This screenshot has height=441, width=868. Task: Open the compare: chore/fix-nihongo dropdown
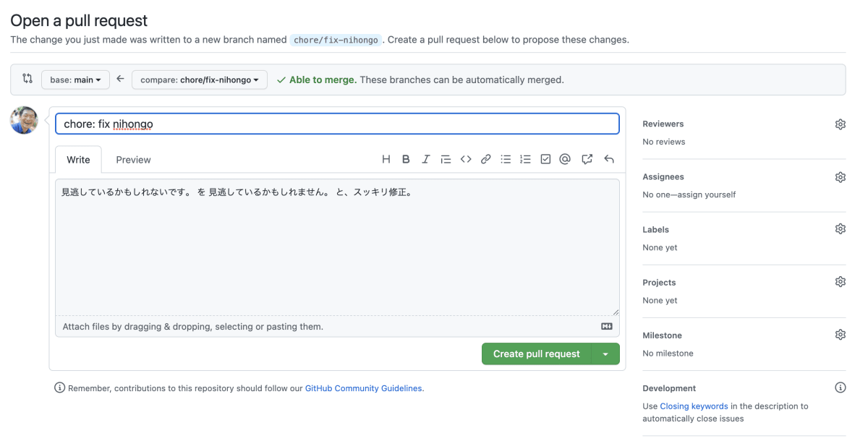200,80
